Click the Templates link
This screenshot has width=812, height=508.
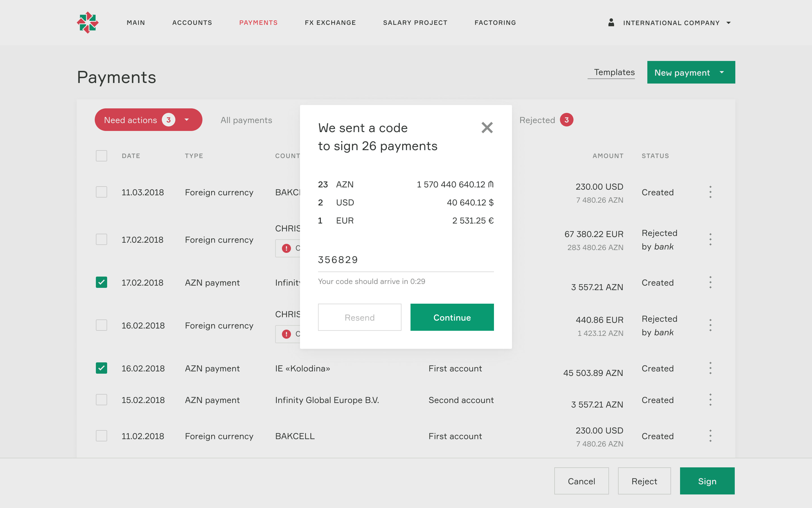click(614, 72)
